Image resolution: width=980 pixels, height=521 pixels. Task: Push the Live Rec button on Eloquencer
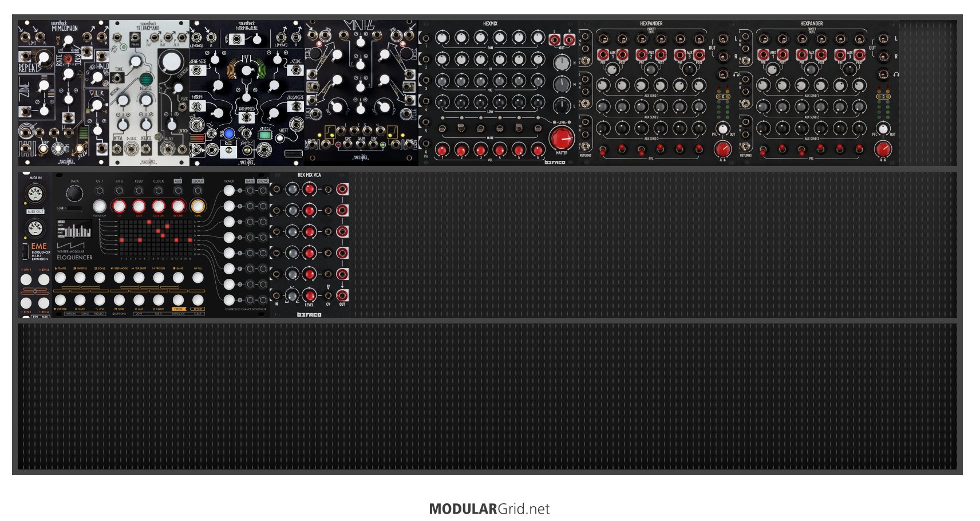(x=60, y=300)
